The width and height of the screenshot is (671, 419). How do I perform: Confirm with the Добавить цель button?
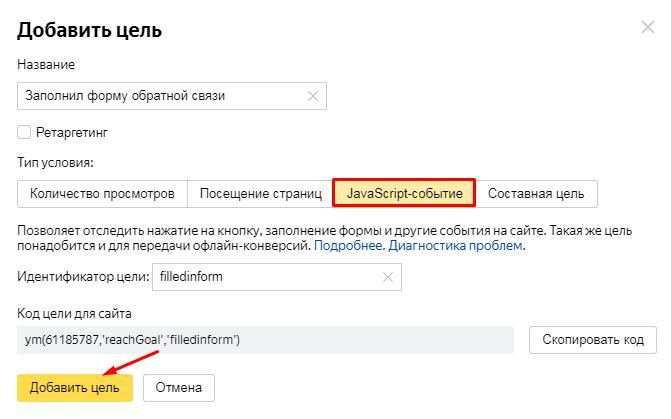point(75,387)
